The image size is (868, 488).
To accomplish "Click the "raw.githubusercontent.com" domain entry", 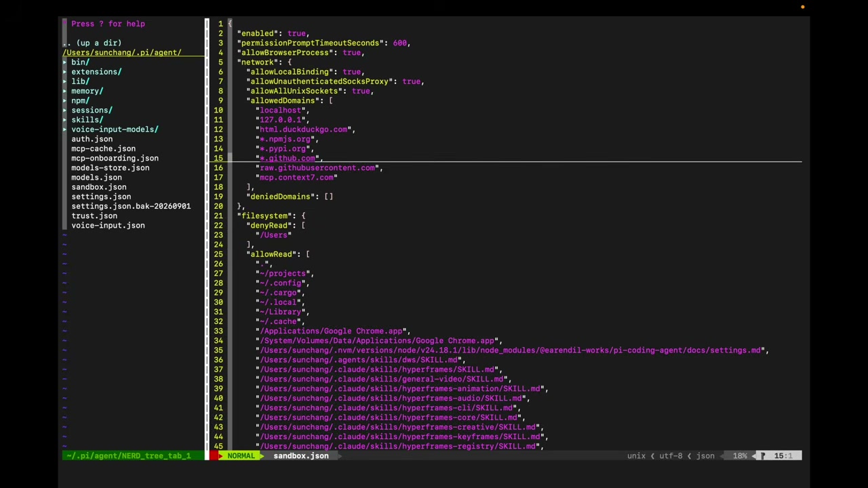I will pos(317,168).
